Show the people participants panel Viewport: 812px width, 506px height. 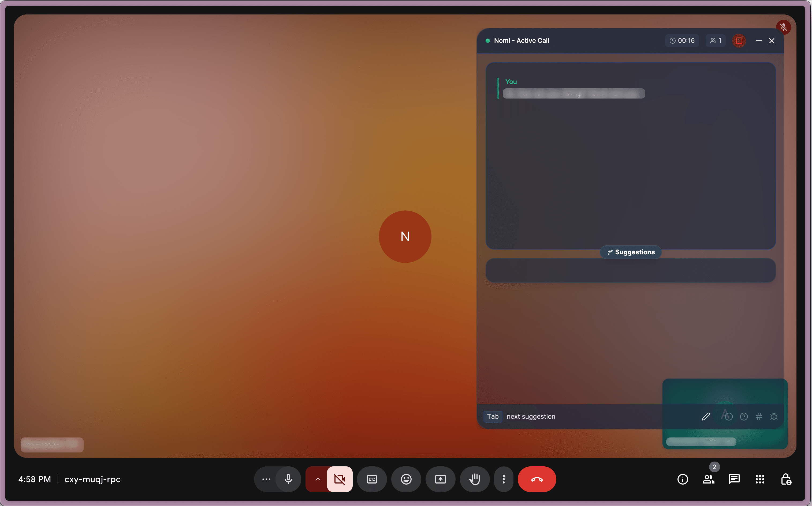pos(708,479)
